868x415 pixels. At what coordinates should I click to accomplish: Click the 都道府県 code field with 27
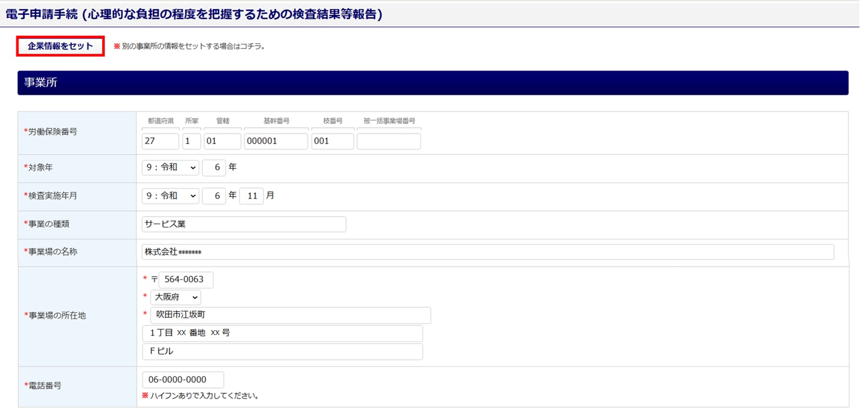click(x=160, y=141)
